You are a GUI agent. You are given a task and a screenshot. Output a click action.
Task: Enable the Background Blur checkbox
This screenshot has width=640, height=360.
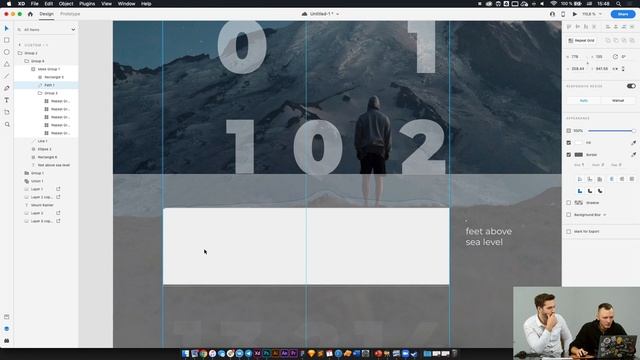[x=569, y=215]
